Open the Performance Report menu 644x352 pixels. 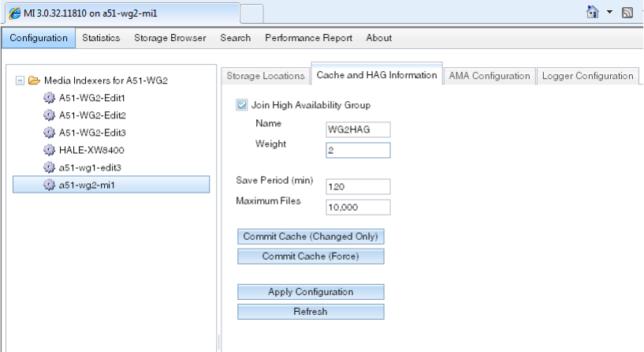(308, 38)
